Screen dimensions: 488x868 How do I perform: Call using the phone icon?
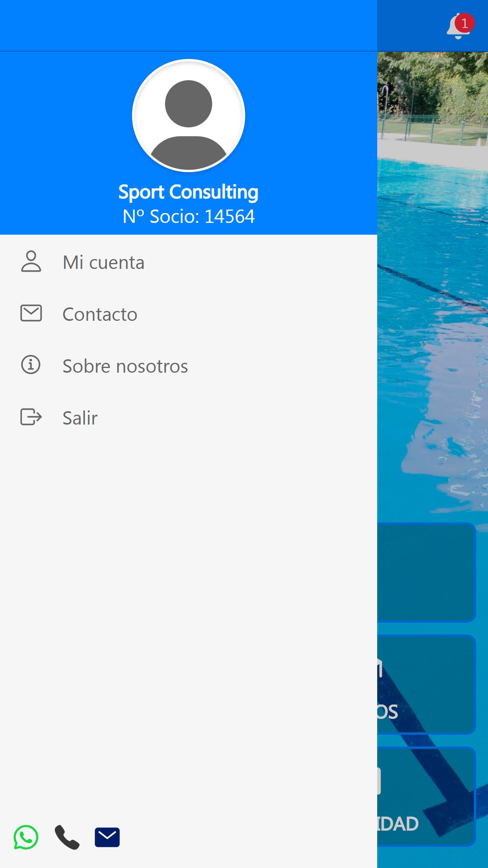coord(67,837)
